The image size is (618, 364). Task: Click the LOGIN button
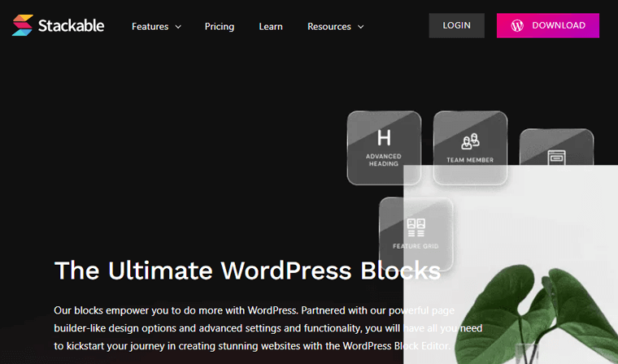pyautogui.click(x=456, y=26)
